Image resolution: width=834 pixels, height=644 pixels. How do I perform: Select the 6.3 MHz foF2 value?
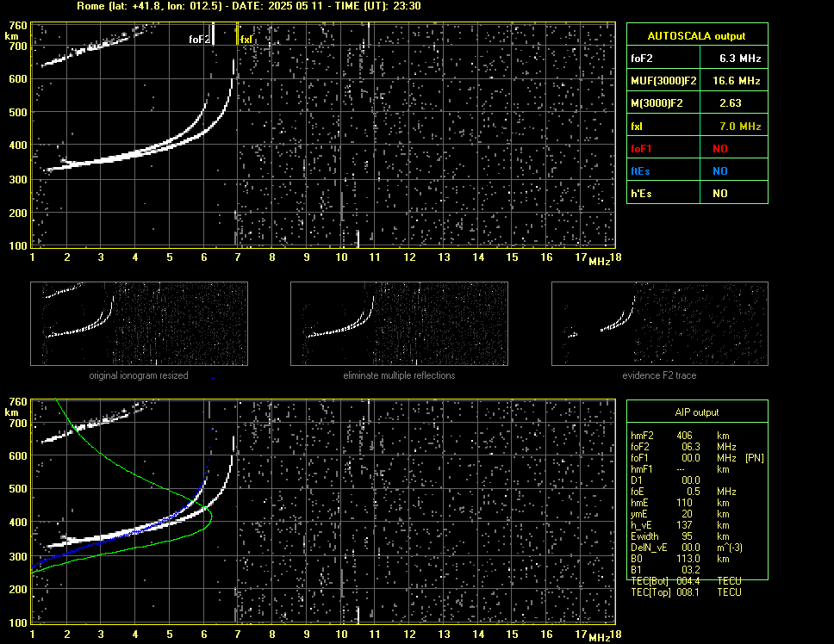(740, 59)
